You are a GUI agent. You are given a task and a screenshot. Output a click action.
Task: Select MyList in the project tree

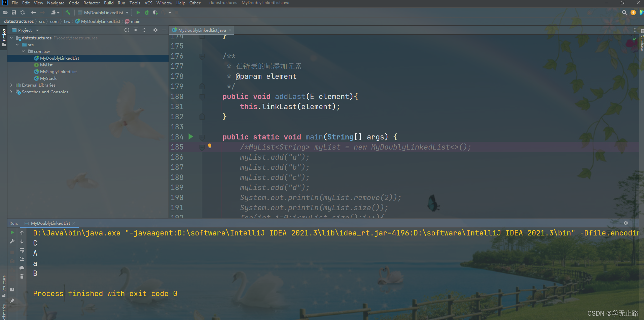point(46,65)
